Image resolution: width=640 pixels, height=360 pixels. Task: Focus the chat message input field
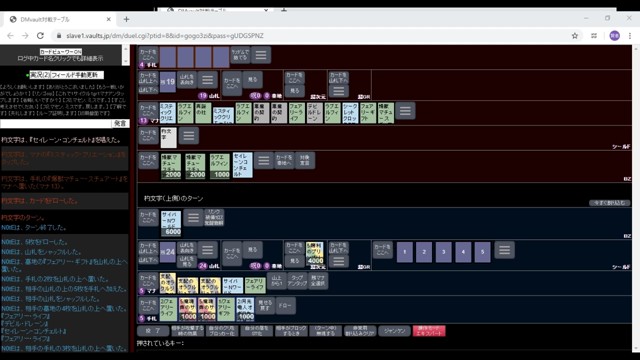[x=56, y=123]
